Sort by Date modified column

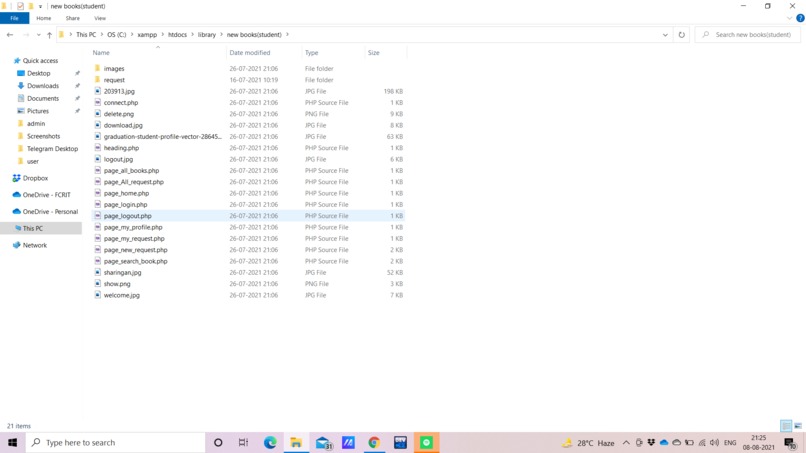click(x=250, y=52)
